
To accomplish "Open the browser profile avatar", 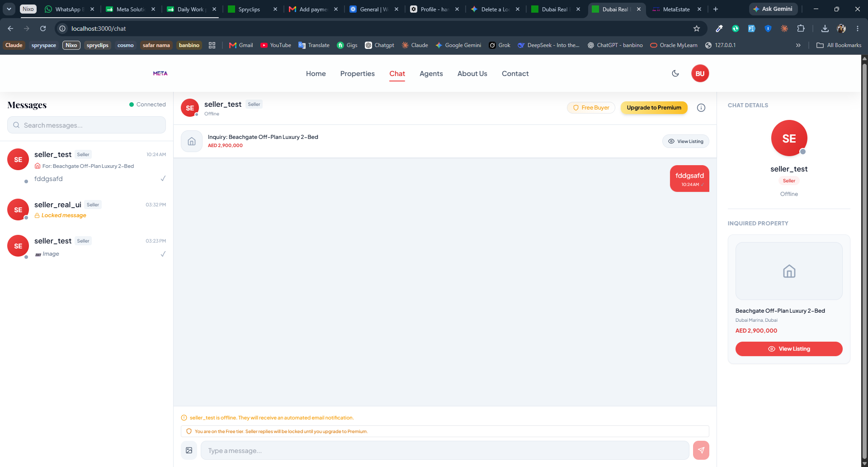I will coord(841,29).
